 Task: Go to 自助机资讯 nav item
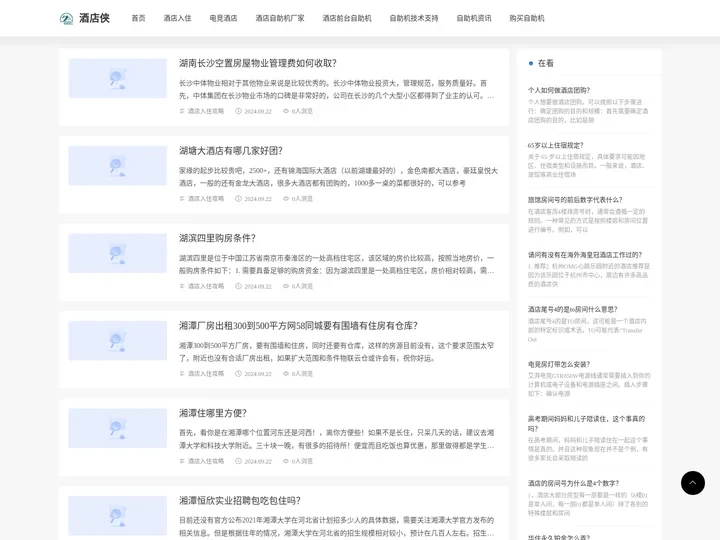tap(474, 18)
